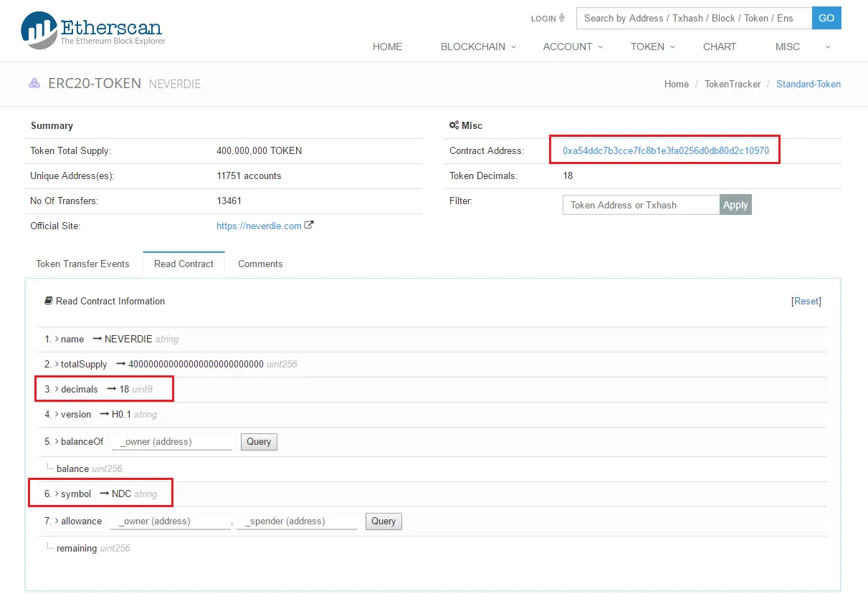The height and width of the screenshot is (606, 868).
Task: Click TokenTracker breadcrumb
Action: 733,84
